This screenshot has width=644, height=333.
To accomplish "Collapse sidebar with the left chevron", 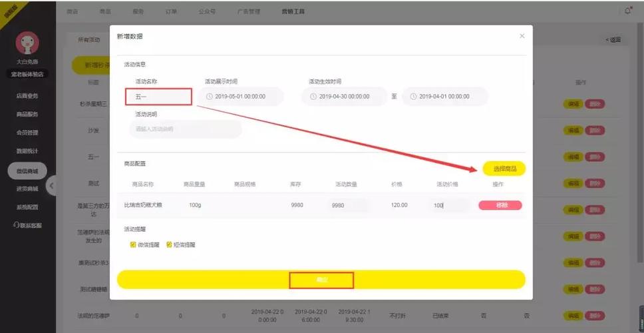I will (52, 184).
